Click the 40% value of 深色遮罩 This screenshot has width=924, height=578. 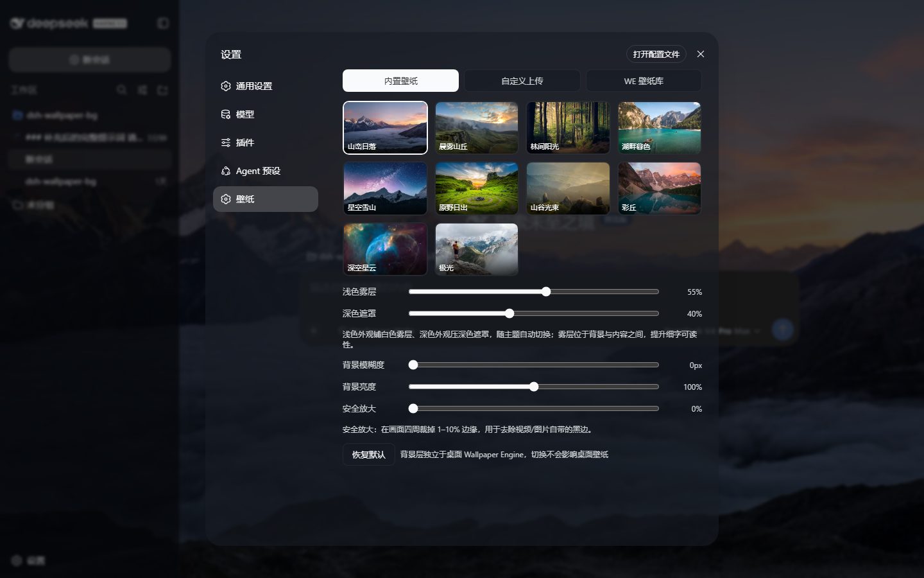(x=694, y=313)
